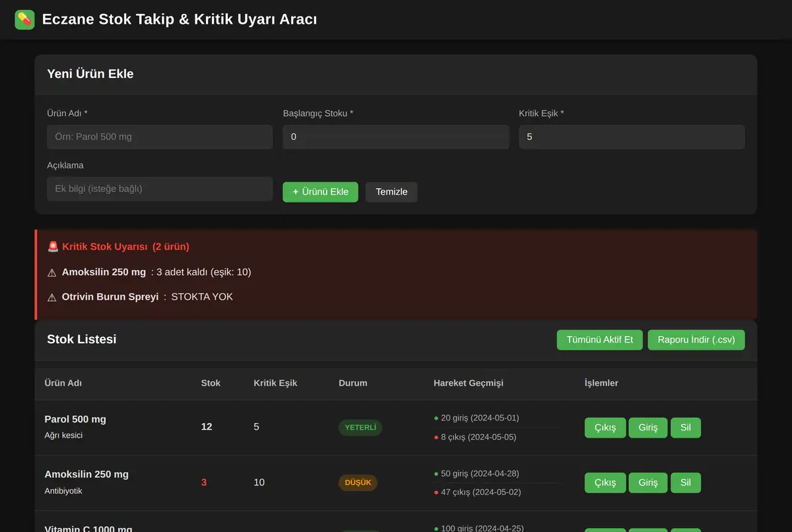Click the siren icon in critical alert
This screenshot has width=792, height=532.
tap(53, 247)
